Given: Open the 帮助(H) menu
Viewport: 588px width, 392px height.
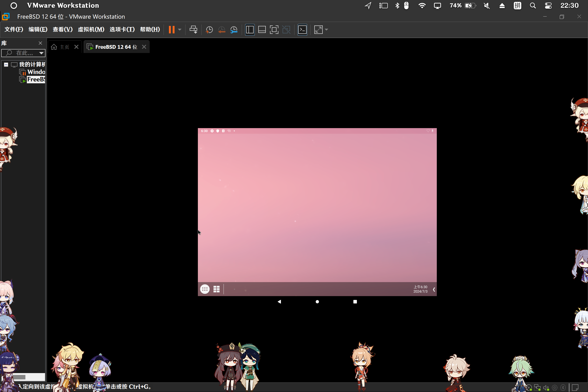Looking at the screenshot, I should [150, 29].
